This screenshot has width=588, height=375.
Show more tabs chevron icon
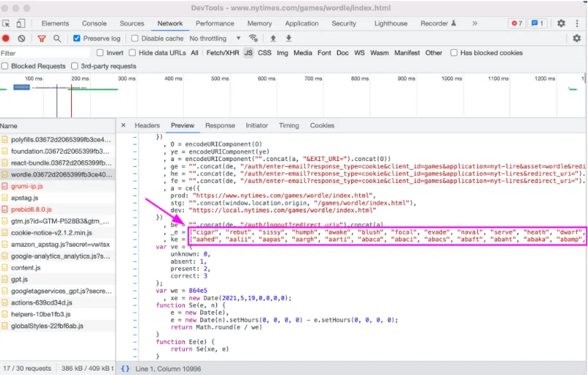475,23
